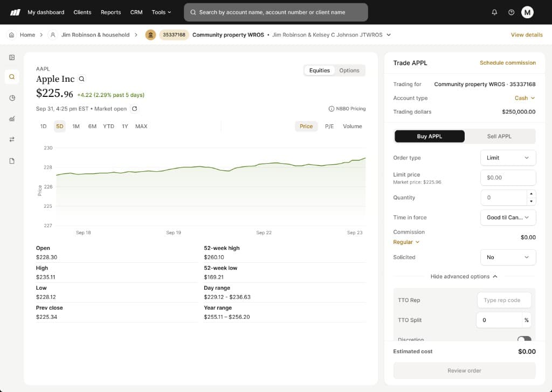
Task: Click the Limit price input field
Action: click(508, 178)
